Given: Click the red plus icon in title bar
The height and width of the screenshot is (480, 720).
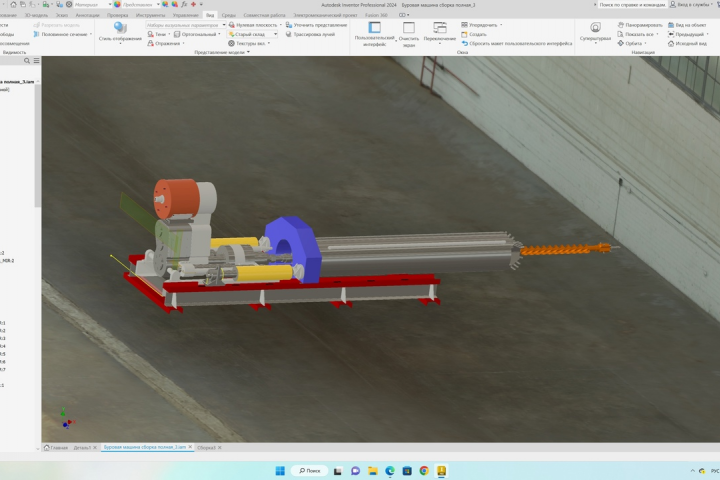Looking at the screenshot, I should tap(193, 5).
